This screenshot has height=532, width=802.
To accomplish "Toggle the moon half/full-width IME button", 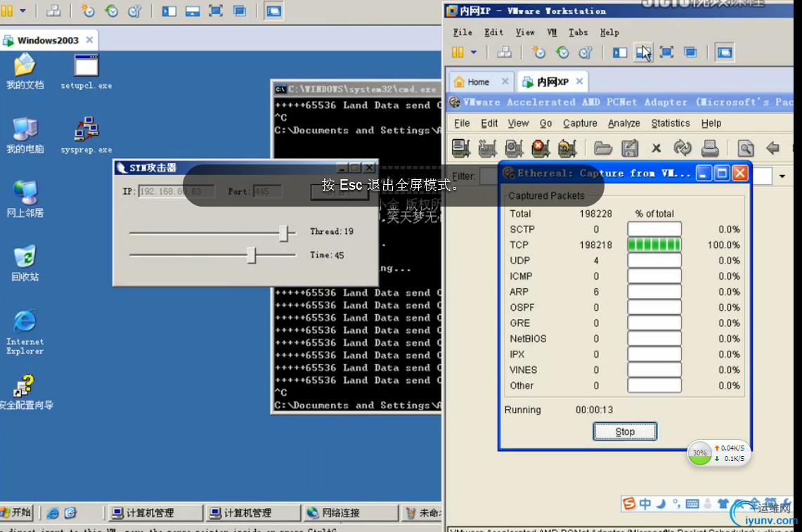I will [661, 504].
